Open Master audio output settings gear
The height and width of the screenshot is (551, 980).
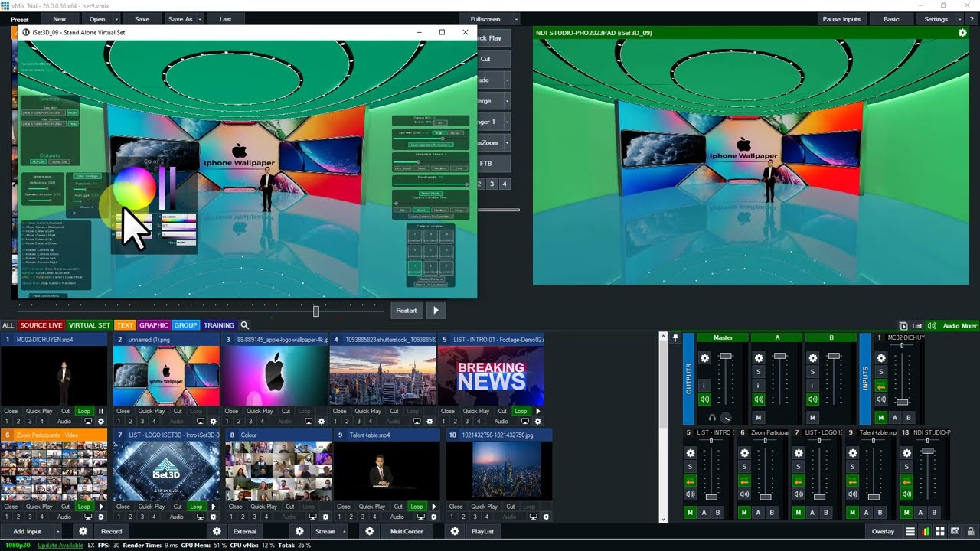click(705, 358)
